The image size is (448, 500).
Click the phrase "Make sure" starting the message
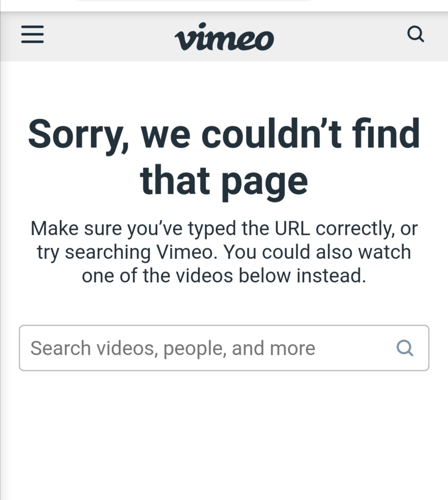tap(75, 228)
